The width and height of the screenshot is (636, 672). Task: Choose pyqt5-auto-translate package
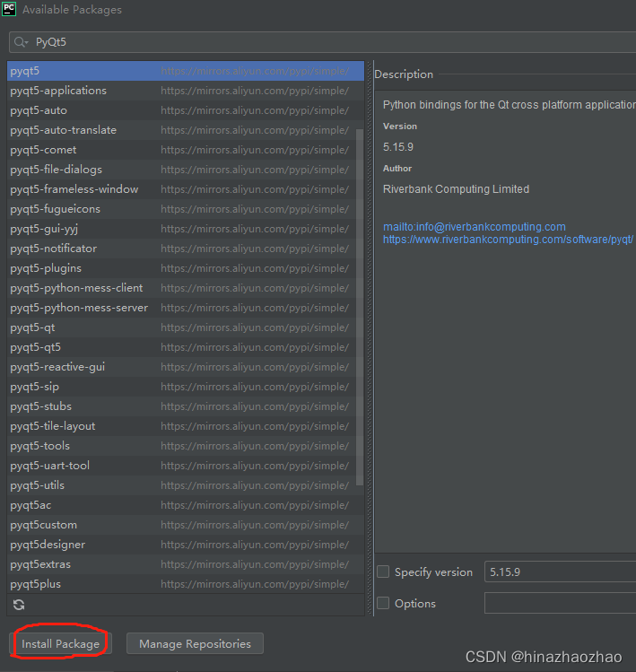click(x=186, y=130)
